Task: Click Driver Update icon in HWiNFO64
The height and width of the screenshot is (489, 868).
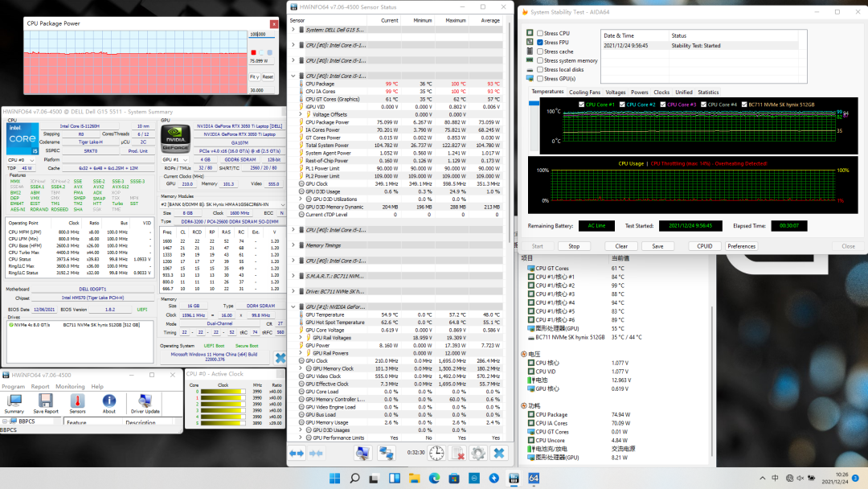Action: [x=145, y=403]
